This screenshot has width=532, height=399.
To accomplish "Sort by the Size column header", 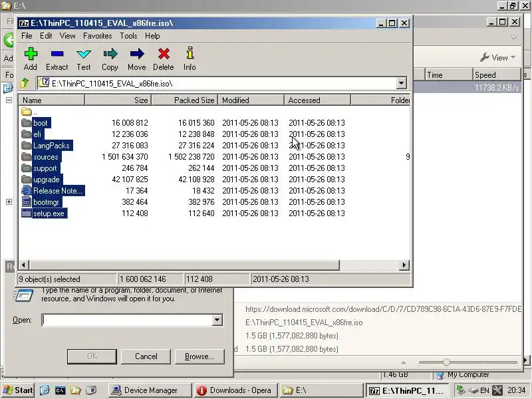I will [x=118, y=100].
